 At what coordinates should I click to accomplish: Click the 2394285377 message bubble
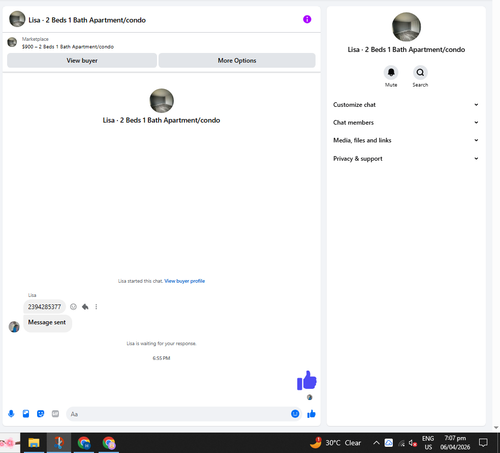pyautogui.click(x=44, y=307)
